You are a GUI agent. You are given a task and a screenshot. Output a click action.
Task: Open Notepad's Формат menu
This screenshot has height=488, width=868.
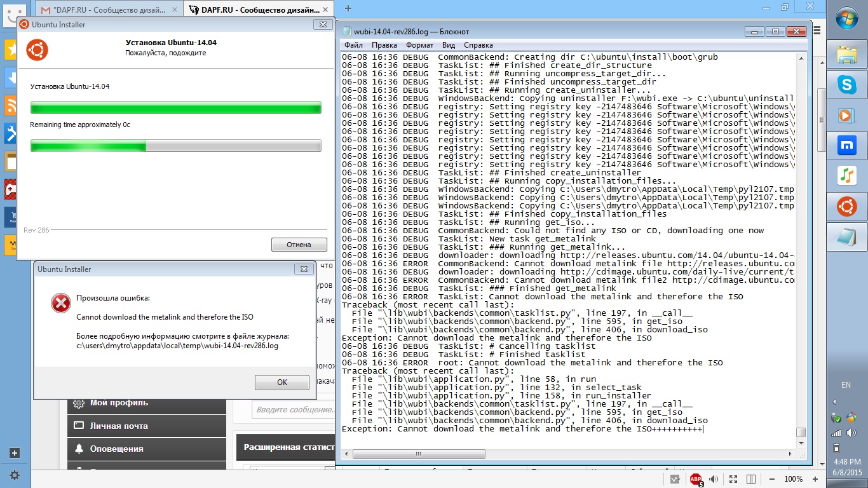[x=419, y=45]
